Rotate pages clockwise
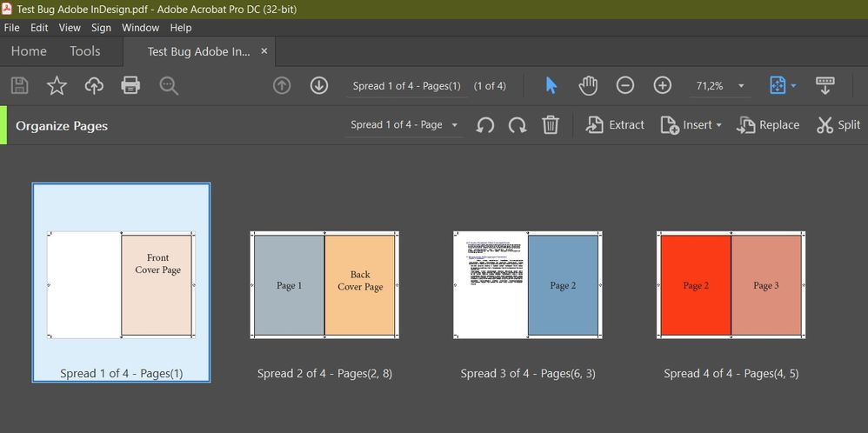This screenshot has width=868, height=433. click(517, 125)
